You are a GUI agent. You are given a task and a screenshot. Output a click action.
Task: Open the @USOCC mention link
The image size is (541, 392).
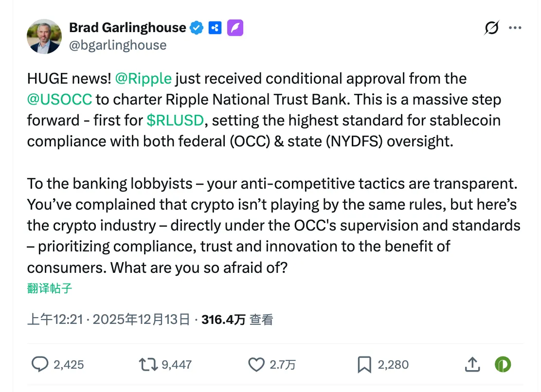tap(60, 99)
